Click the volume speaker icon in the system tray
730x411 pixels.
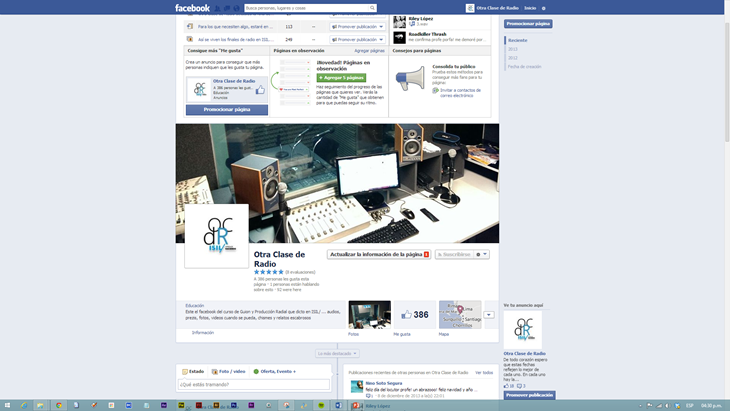pos(668,406)
